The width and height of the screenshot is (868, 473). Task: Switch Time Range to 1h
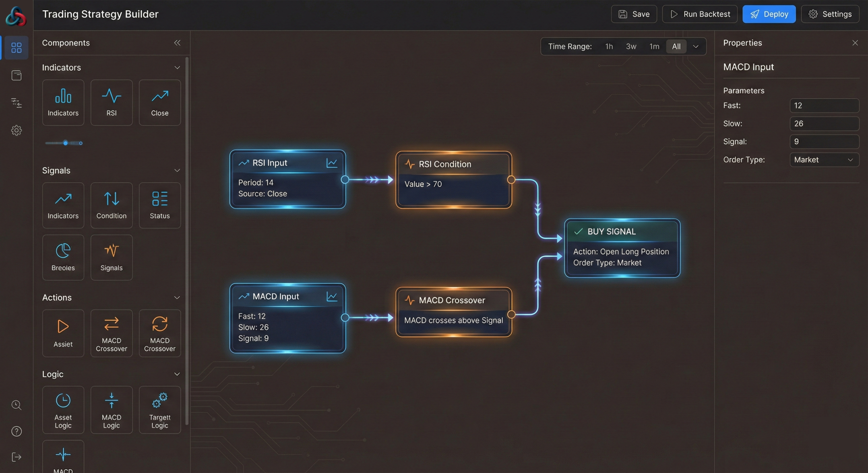pyautogui.click(x=609, y=46)
